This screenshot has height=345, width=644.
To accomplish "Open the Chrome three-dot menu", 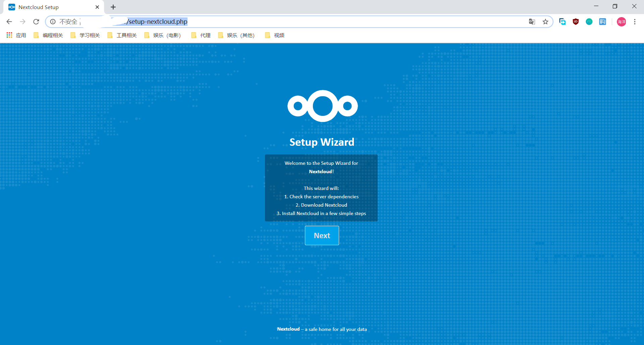I will pyautogui.click(x=635, y=22).
